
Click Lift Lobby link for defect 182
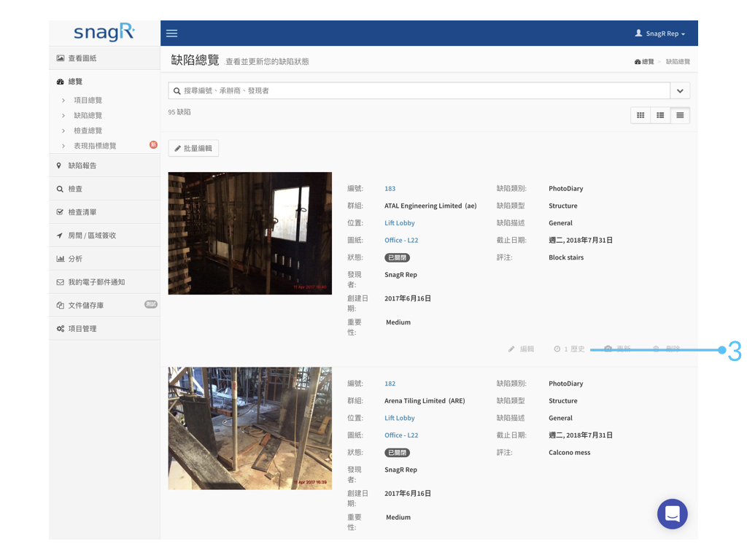pyautogui.click(x=399, y=418)
